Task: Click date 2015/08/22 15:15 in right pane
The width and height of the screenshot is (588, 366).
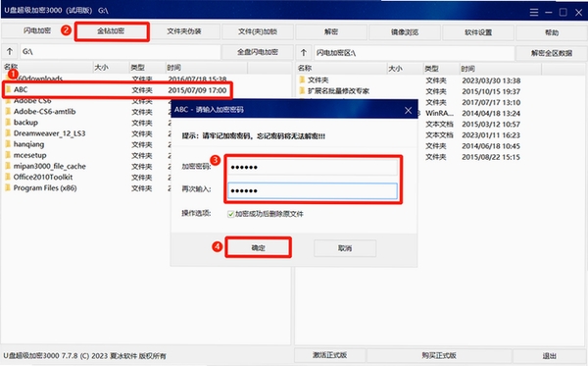Action: (x=491, y=157)
